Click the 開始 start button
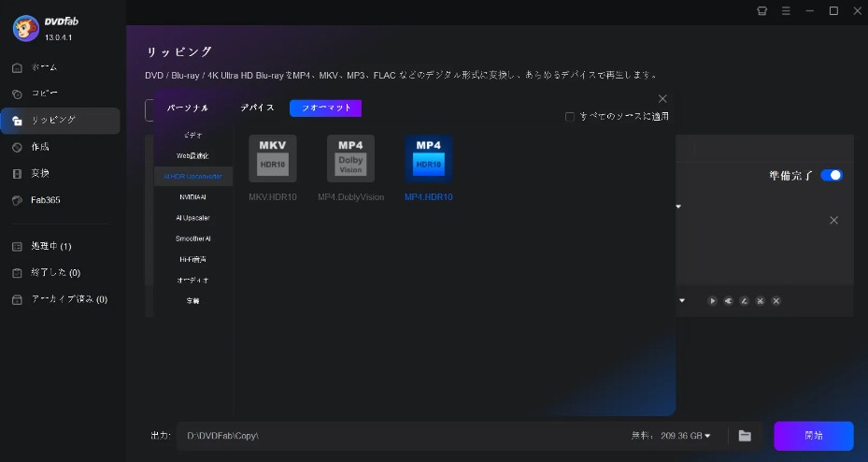Image resolution: width=868 pixels, height=462 pixels. 814,436
